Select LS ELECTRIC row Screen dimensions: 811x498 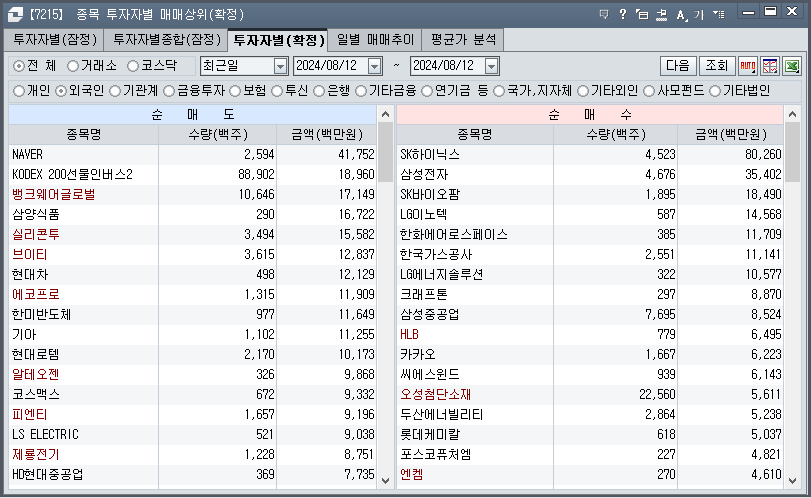tap(192, 434)
